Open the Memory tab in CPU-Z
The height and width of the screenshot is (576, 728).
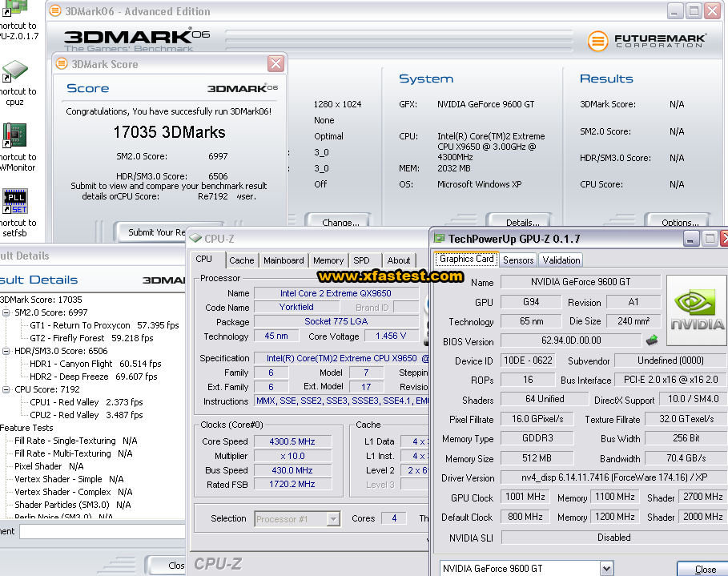click(x=328, y=260)
